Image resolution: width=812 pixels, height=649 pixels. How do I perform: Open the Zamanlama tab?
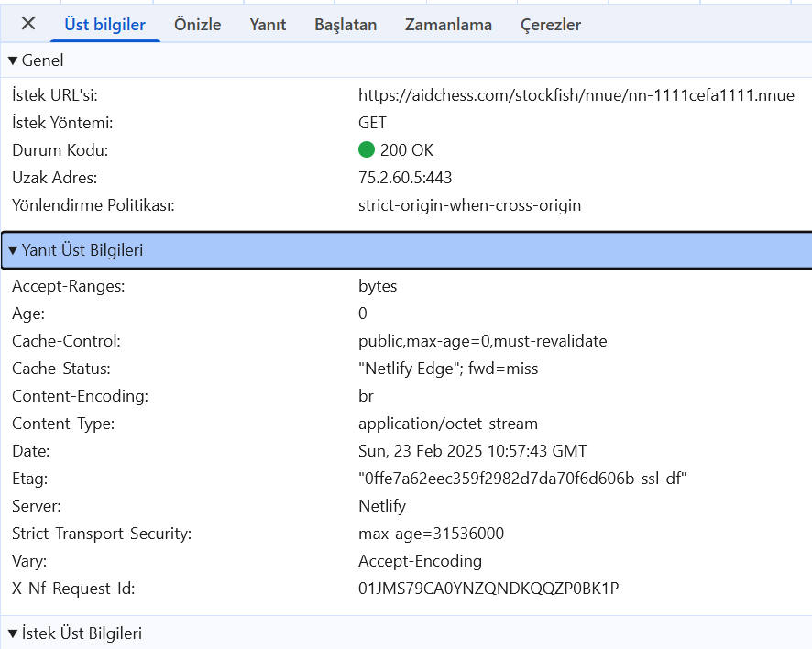pos(448,25)
